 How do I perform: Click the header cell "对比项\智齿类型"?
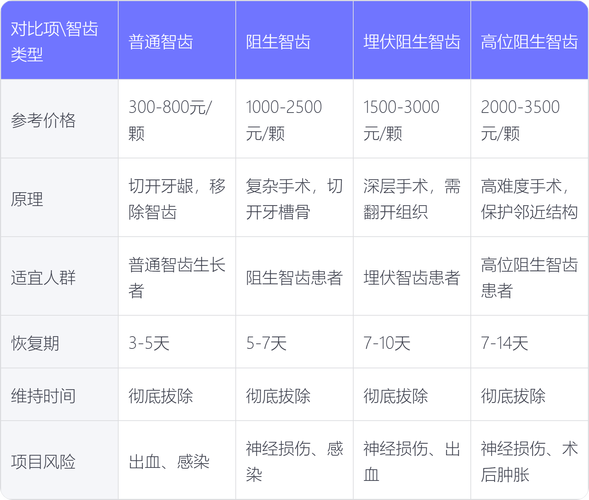pyautogui.click(x=59, y=40)
